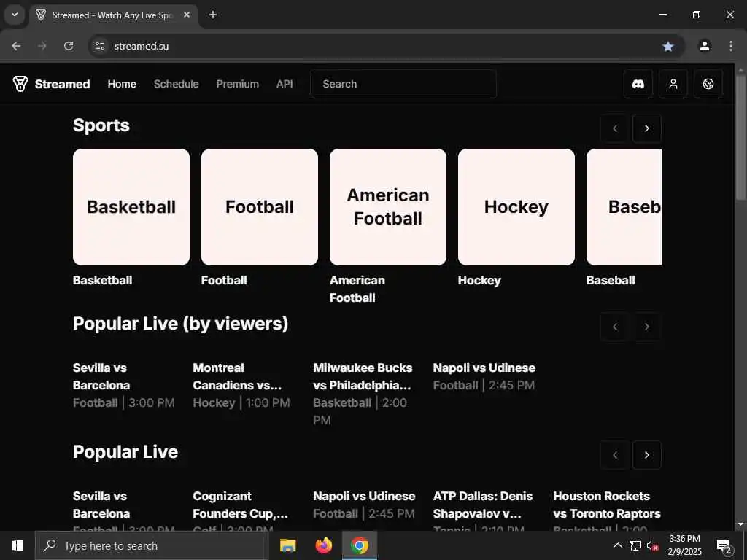Click next arrow for Popular Live by viewers
This screenshot has height=560, width=747.
click(646, 327)
